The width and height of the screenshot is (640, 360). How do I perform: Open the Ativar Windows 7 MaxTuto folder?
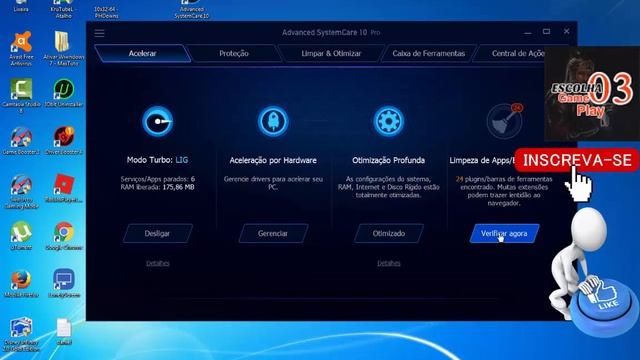[x=64, y=49]
